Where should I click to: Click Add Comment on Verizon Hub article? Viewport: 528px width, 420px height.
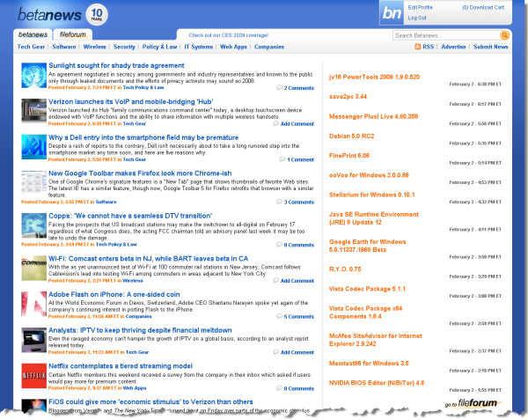coord(297,123)
